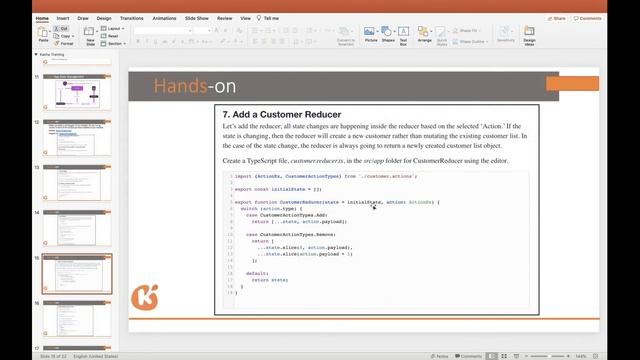Open the Design tab
Viewport: 640px width, 360px height.
[x=104, y=18]
